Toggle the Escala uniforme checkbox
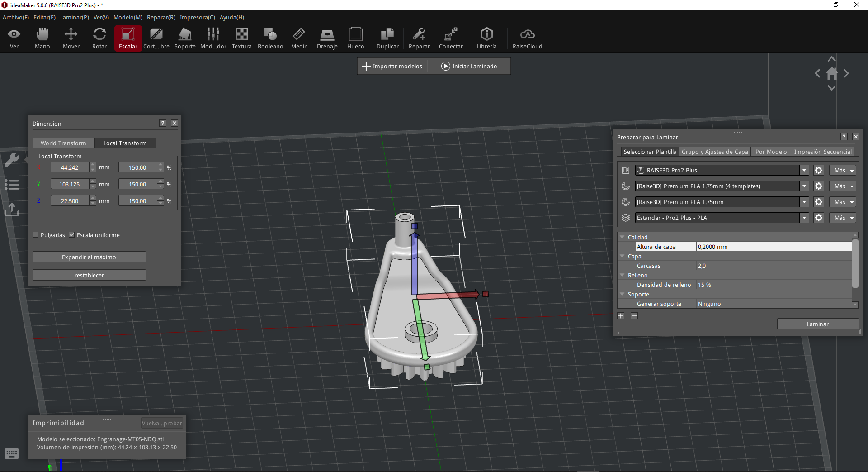The height and width of the screenshot is (472, 868). pos(71,235)
